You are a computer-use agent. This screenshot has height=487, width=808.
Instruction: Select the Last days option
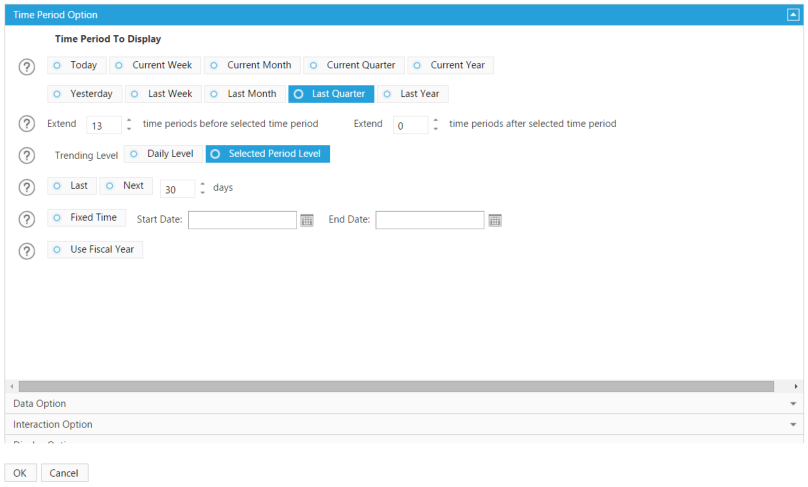pos(72,186)
